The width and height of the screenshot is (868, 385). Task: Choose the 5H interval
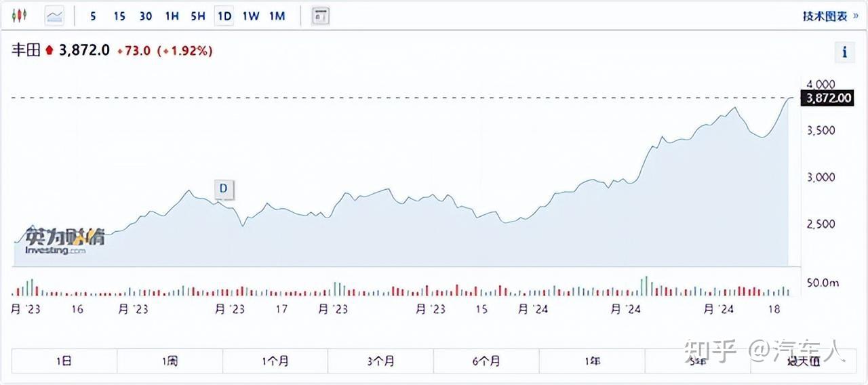point(197,16)
